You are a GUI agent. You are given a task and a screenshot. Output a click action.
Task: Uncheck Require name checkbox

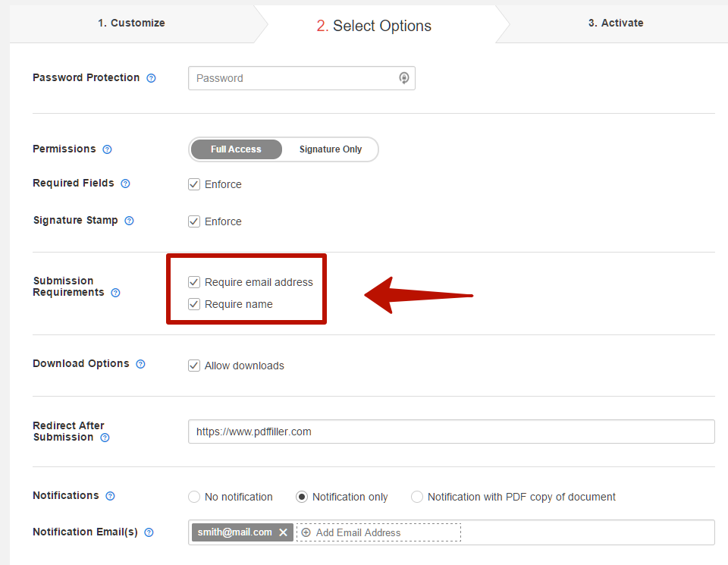(194, 304)
